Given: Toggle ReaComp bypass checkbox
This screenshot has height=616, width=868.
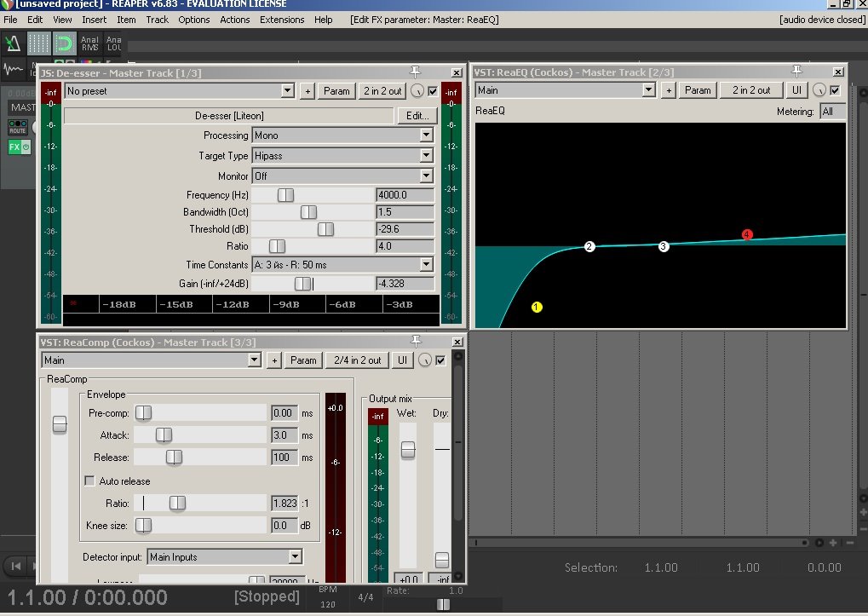Looking at the screenshot, I should point(440,360).
